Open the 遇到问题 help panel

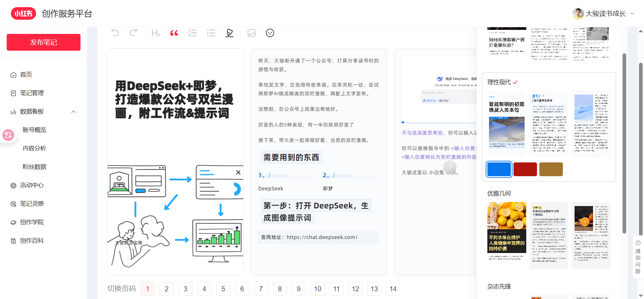pos(638,257)
